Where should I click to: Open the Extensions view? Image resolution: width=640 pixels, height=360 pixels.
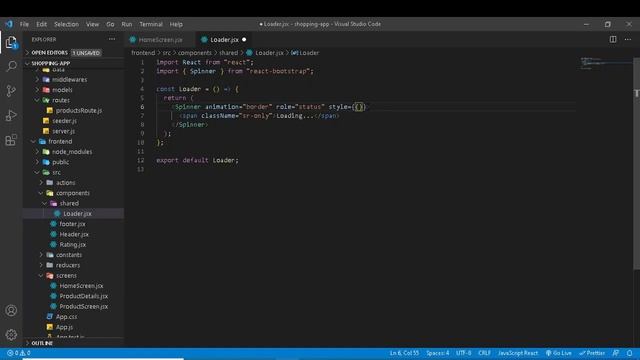(11, 140)
